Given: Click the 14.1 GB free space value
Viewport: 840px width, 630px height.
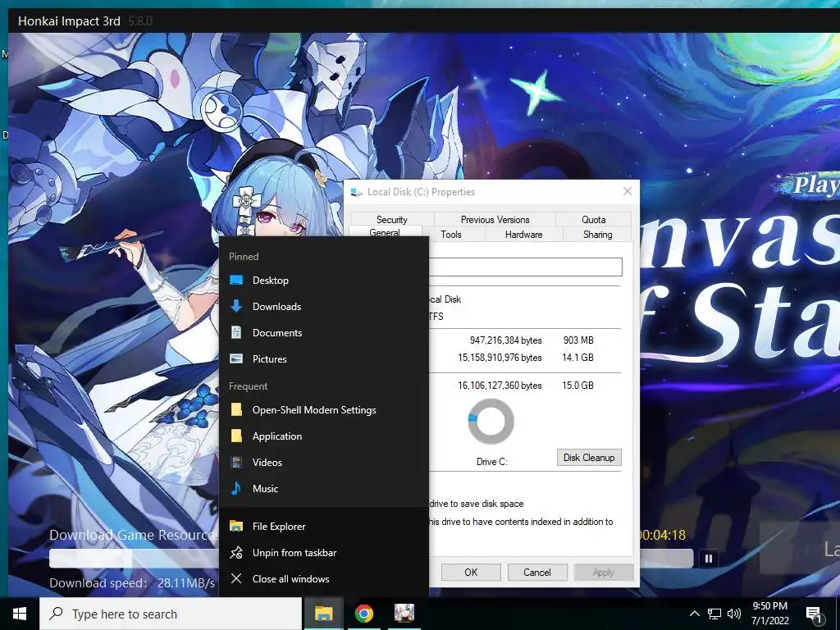Looking at the screenshot, I should [x=577, y=358].
